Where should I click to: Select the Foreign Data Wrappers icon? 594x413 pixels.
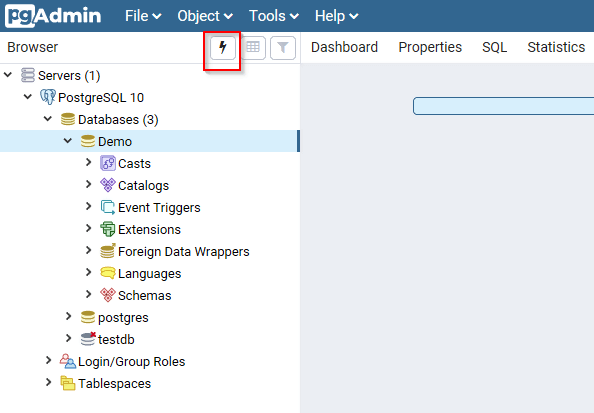pos(108,251)
